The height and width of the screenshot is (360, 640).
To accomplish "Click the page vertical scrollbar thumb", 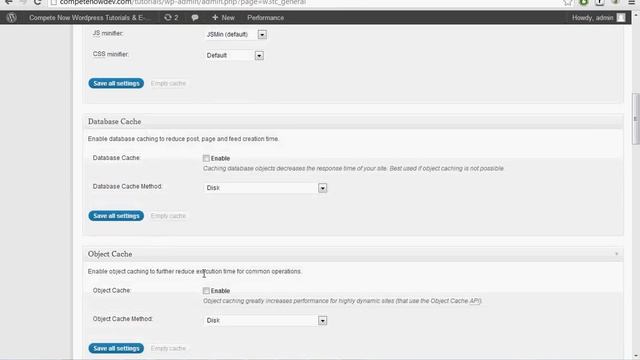I will [x=635, y=119].
